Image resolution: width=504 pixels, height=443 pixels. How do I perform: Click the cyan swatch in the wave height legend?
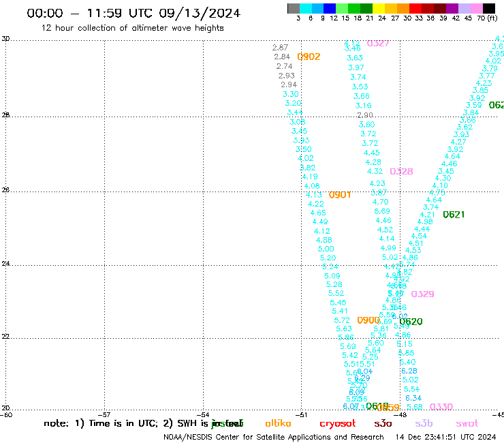tap(305, 8)
